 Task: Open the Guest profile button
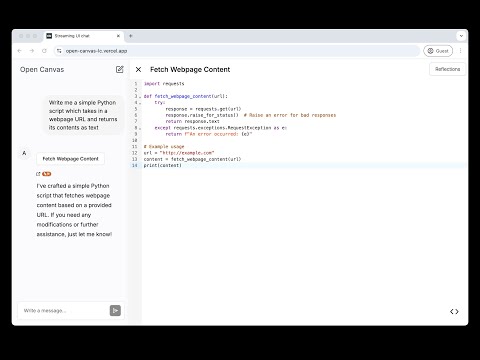tap(438, 51)
